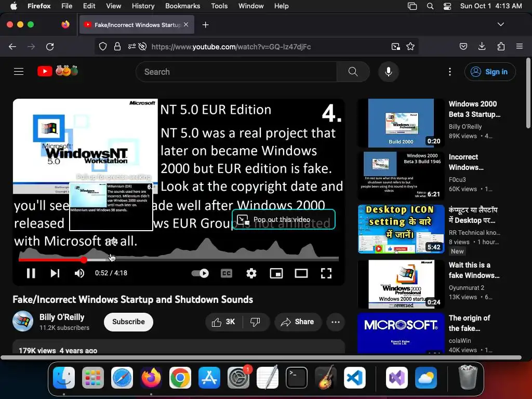This screenshot has height=399, width=532.
Task: Click the horizontal scrollbar at bottom
Action: [x=261, y=357]
